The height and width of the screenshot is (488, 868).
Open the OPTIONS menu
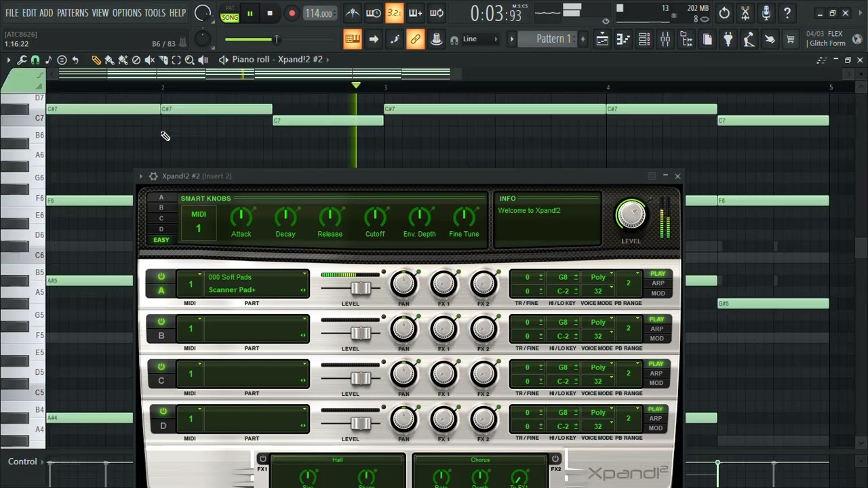[127, 13]
